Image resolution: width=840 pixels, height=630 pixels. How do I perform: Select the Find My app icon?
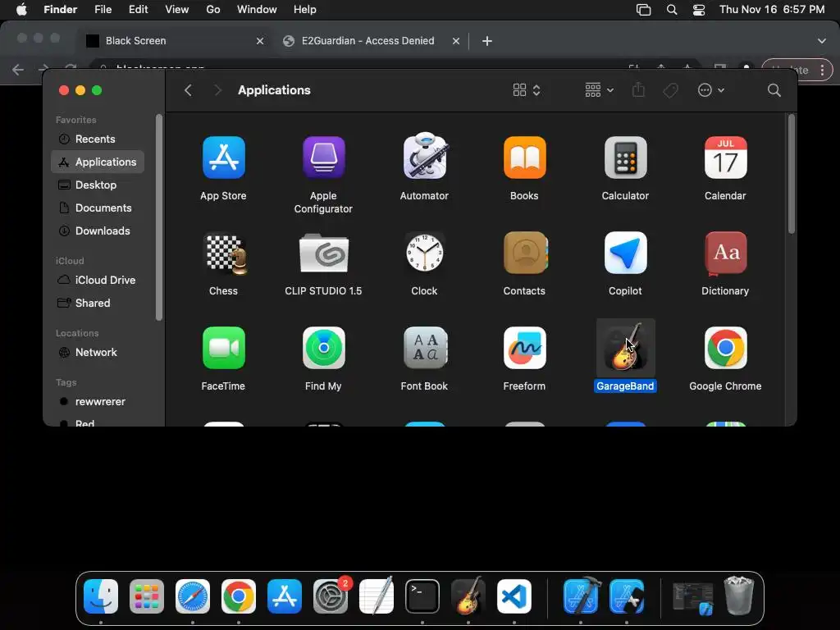click(323, 348)
